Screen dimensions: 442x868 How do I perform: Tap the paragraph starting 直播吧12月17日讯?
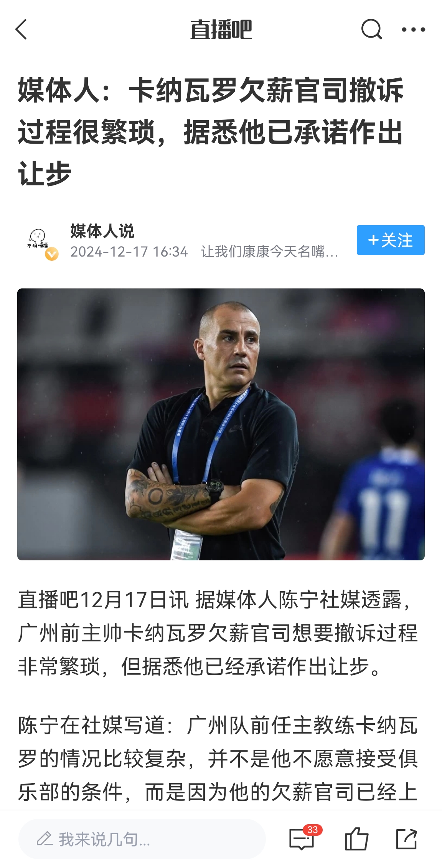(x=218, y=633)
